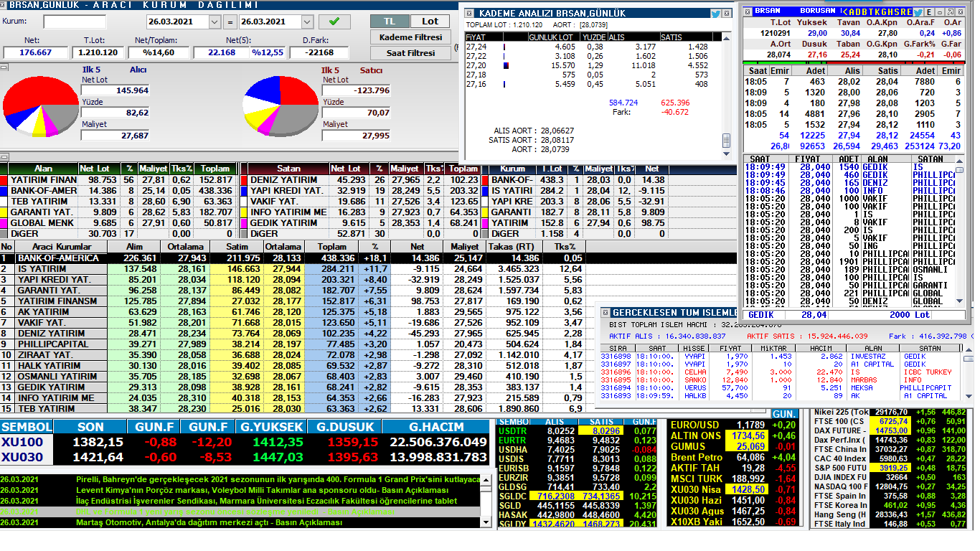980x551 pixels.
Task: Click magenta swatch beside GLOBAL MENK in Alan
Action: coord(3,223)
